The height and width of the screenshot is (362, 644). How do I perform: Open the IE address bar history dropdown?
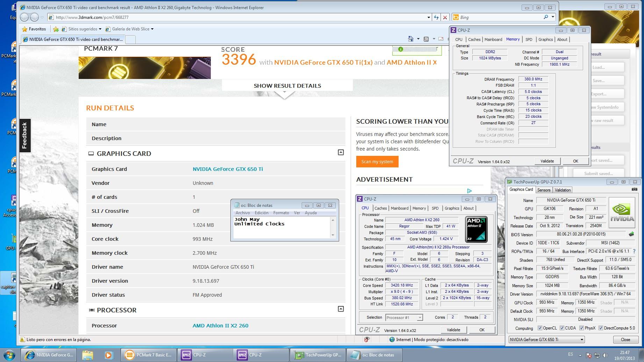[429, 17]
